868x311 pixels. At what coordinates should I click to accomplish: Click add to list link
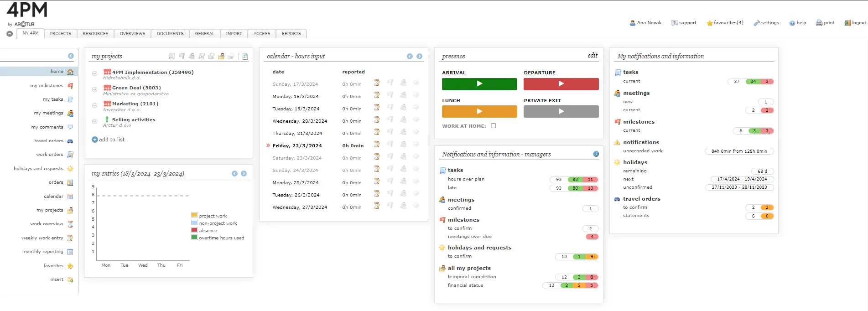click(112, 140)
